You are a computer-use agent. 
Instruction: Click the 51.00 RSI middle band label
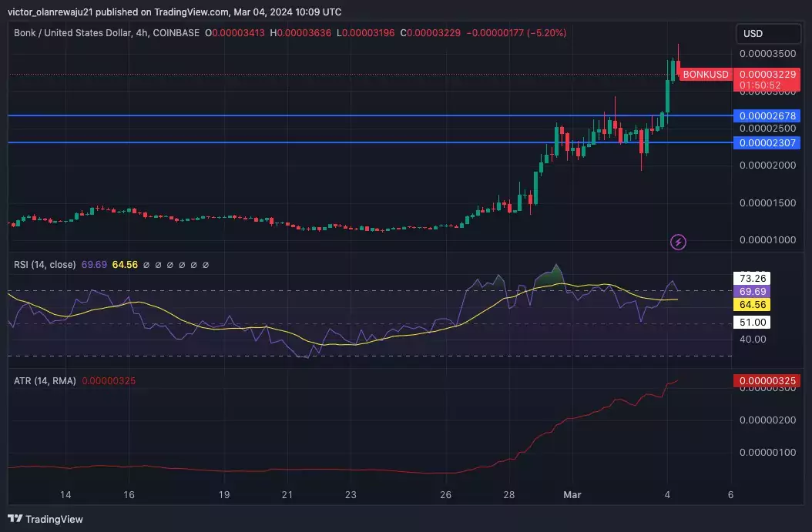click(752, 323)
